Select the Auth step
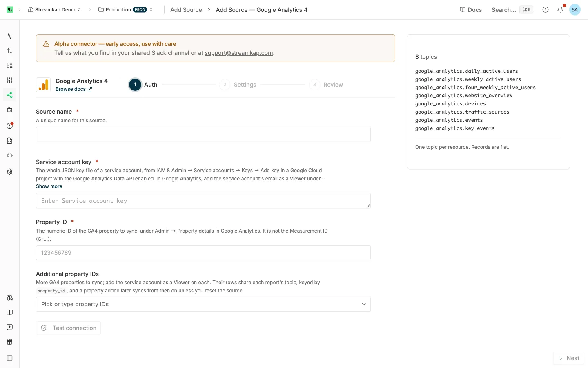The width and height of the screenshot is (588, 368). click(x=143, y=85)
